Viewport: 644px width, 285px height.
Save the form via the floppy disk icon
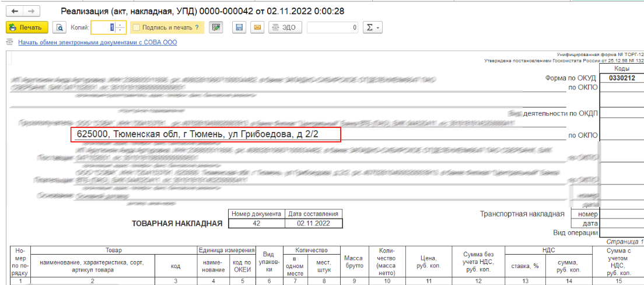[239, 27]
